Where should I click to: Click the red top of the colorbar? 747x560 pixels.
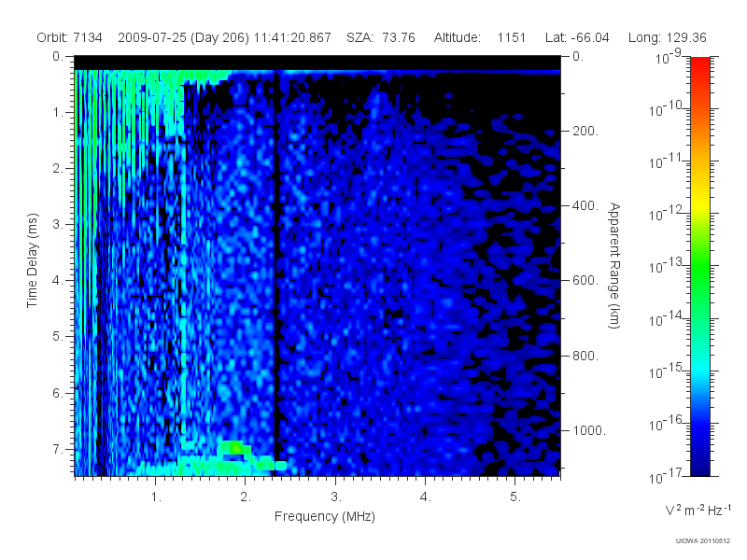(699, 62)
